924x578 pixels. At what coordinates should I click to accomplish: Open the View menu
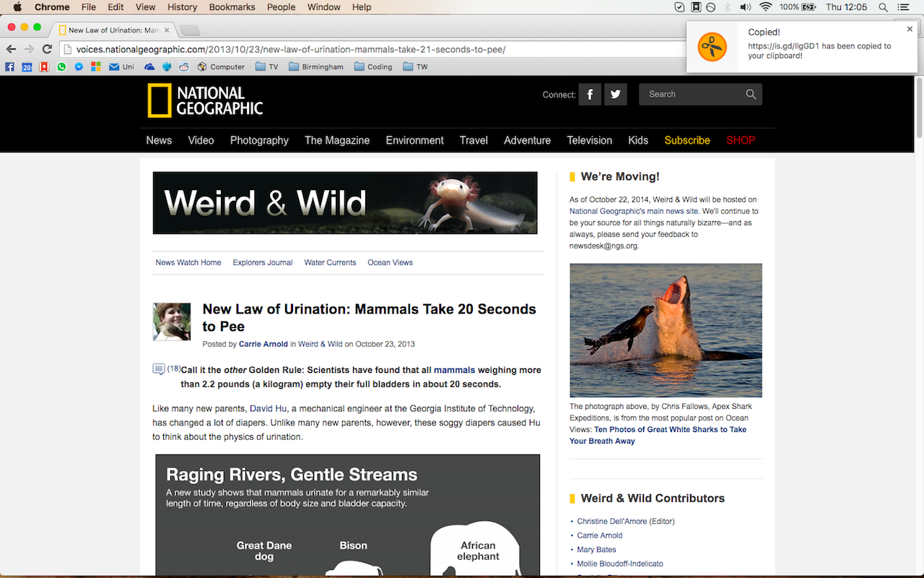pos(145,7)
